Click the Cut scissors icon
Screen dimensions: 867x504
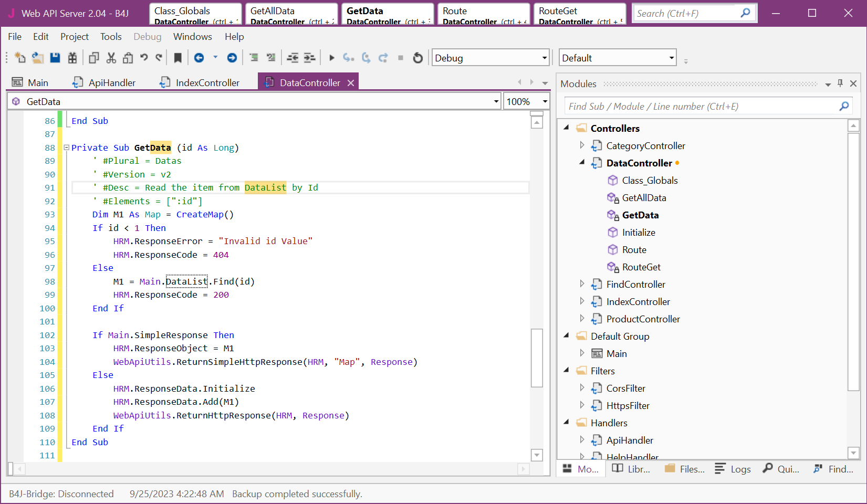(x=111, y=58)
